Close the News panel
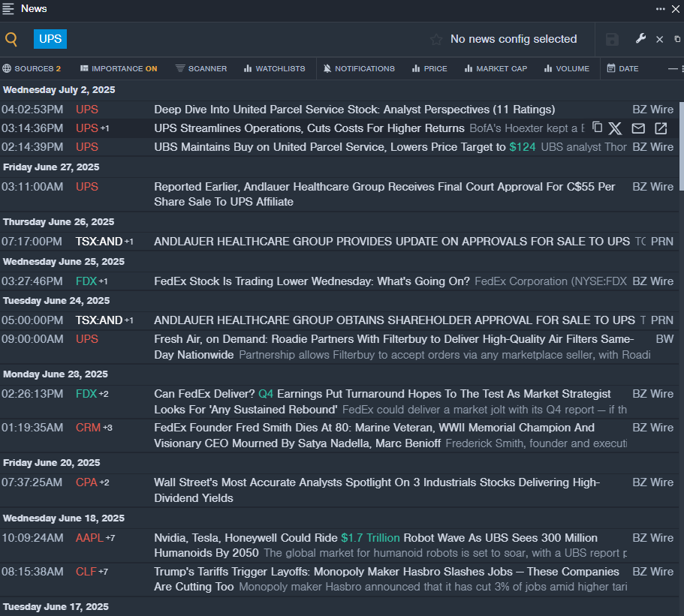Image resolution: width=684 pixels, height=616 pixels. tap(676, 9)
